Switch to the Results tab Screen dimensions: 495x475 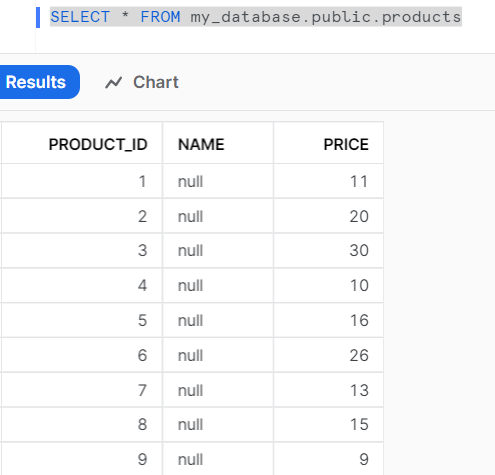point(38,82)
